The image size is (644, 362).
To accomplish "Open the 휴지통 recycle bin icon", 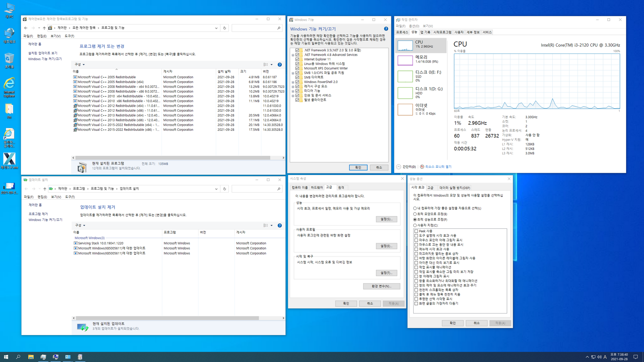I will (9, 60).
